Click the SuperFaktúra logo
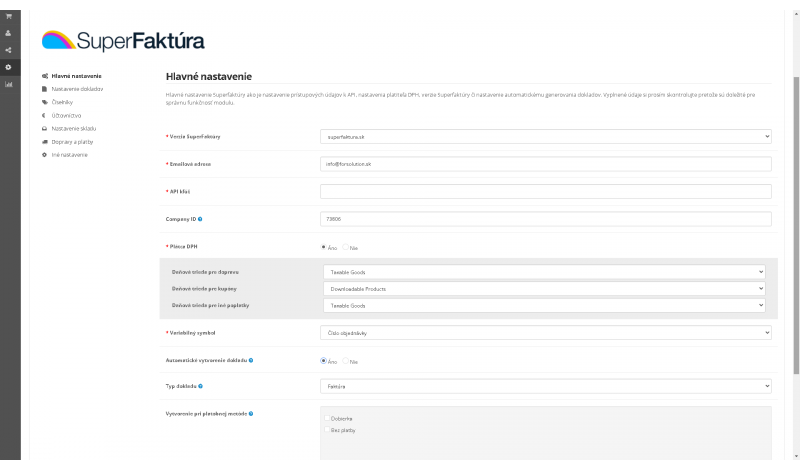 pos(123,41)
